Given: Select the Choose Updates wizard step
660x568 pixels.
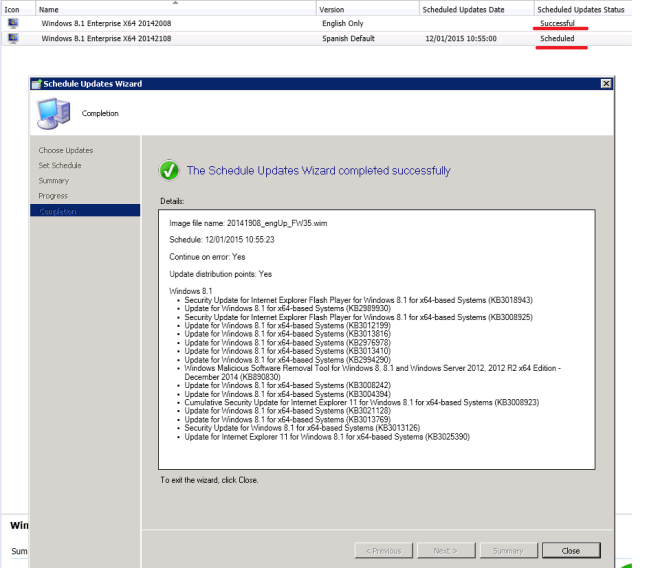Looking at the screenshot, I should point(66,150).
